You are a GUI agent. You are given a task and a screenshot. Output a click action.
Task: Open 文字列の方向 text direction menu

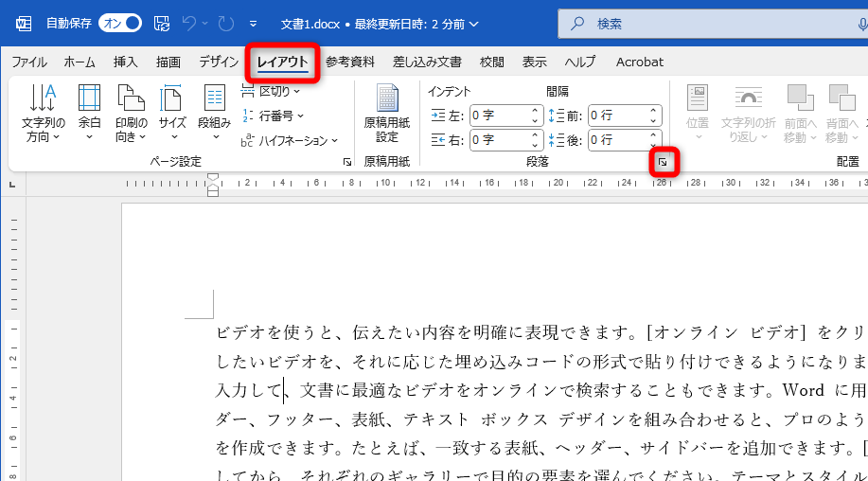click(43, 113)
